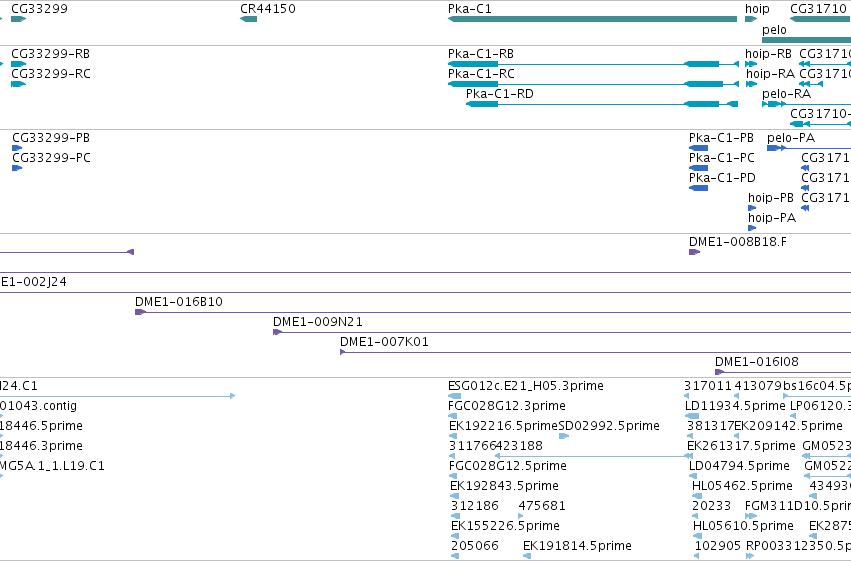Viewport: 851px width, 561px height.
Task: Click transcript CG33299-RB
Action: [x=18, y=64]
